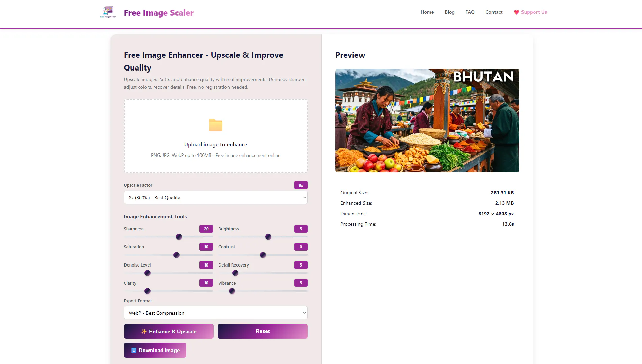This screenshot has height=364, width=642.
Task: Click the Sharpness value badge 20
Action: pyautogui.click(x=206, y=229)
